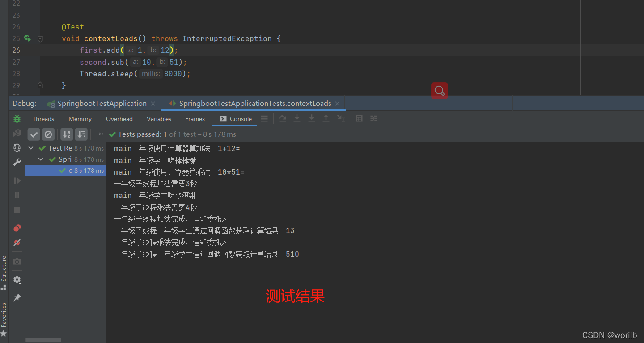Toggle Sort by Duration button
Viewport: 644px width, 343px height.
pos(81,134)
